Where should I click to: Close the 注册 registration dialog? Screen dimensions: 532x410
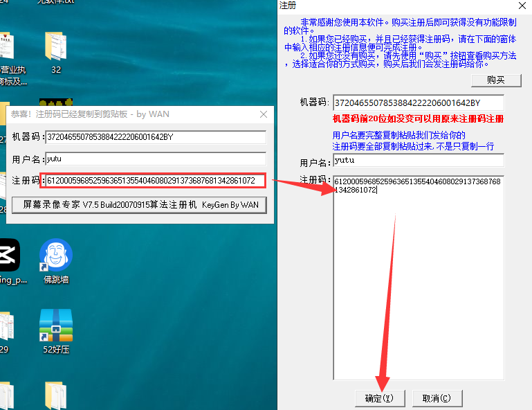522,5
